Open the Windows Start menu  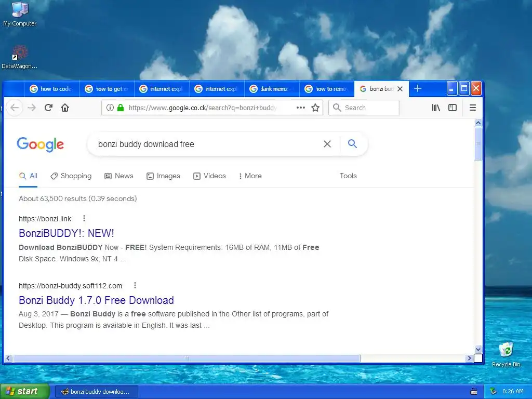[24, 392]
